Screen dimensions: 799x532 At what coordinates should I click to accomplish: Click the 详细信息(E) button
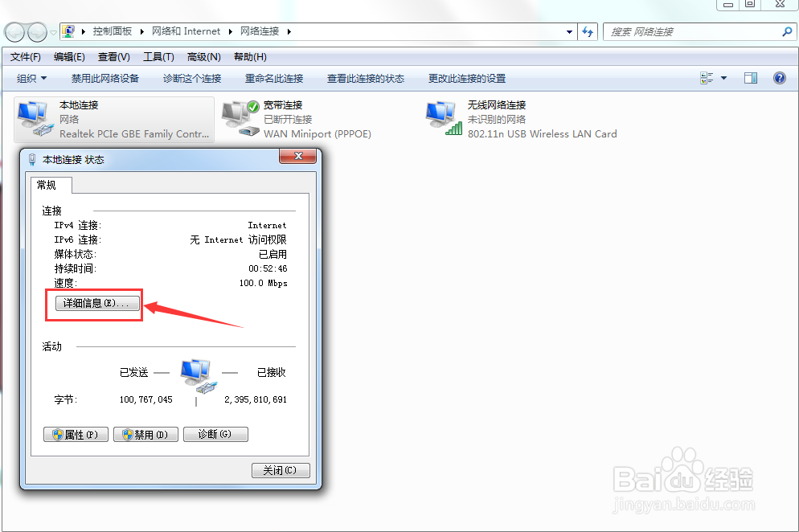[93, 303]
